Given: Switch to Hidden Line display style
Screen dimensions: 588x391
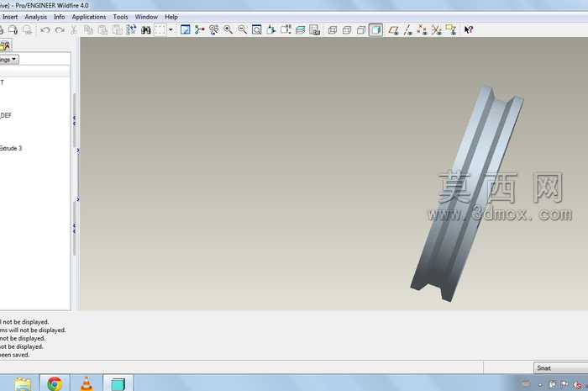Looking at the screenshot, I should point(347,30).
